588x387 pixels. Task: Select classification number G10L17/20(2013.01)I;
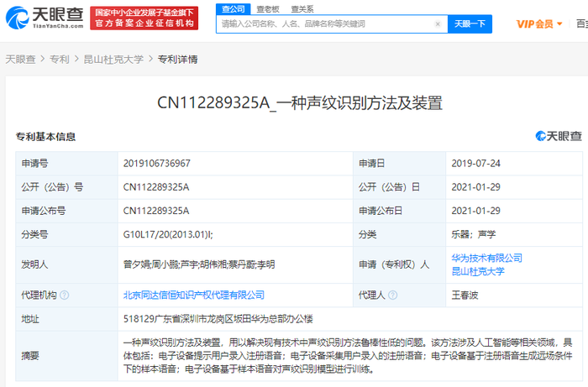click(168, 234)
